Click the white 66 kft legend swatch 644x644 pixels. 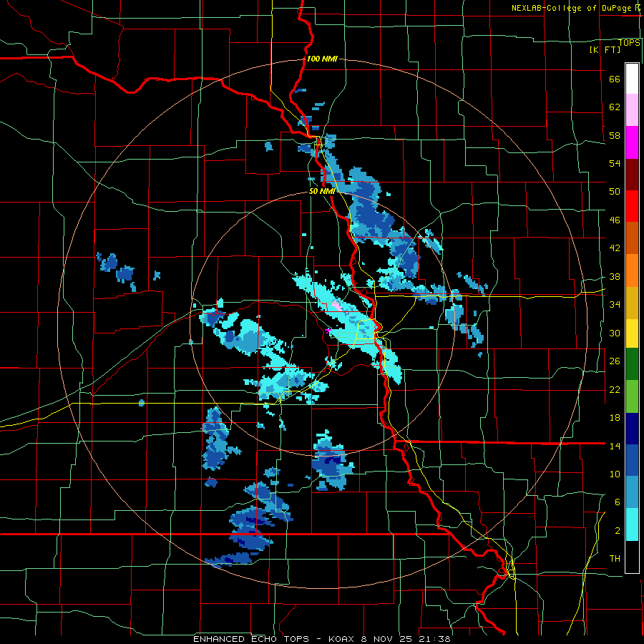coord(632,79)
